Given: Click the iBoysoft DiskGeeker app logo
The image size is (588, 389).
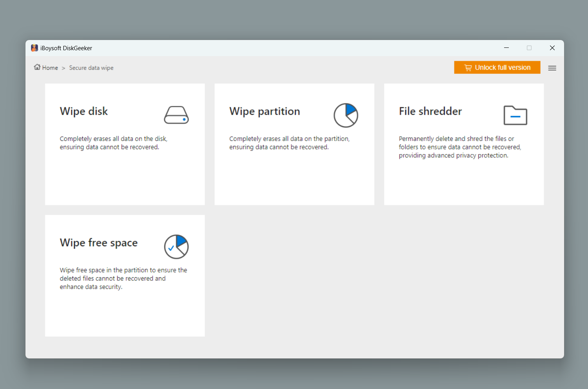Looking at the screenshot, I should coord(34,48).
